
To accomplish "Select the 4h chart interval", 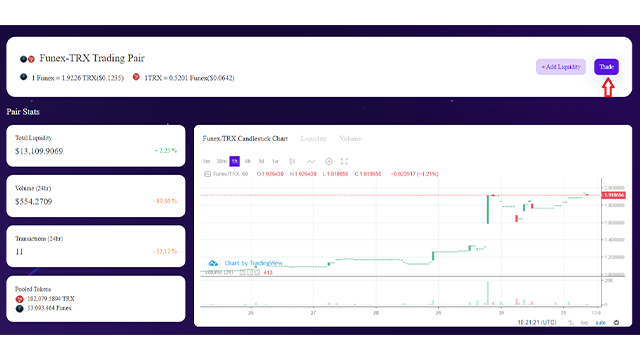I will click(248, 161).
